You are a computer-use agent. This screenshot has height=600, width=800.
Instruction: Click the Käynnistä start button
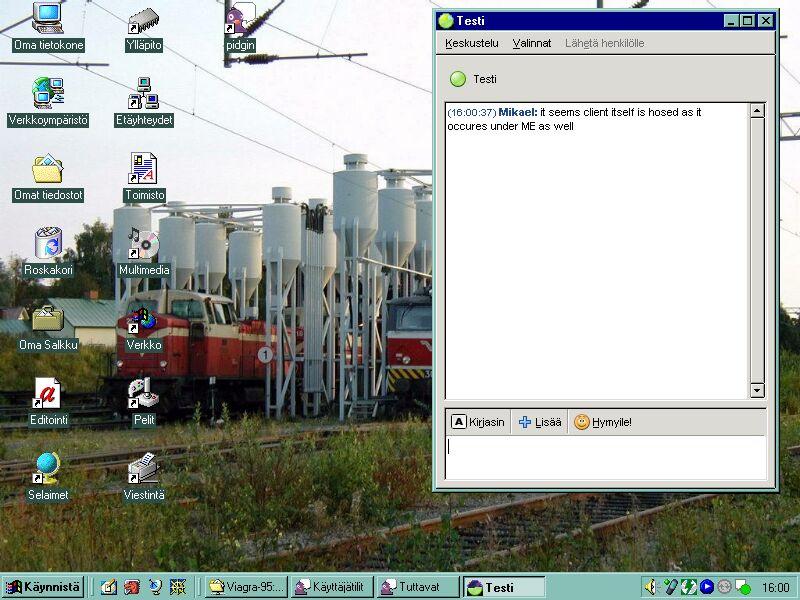click(43, 587)
